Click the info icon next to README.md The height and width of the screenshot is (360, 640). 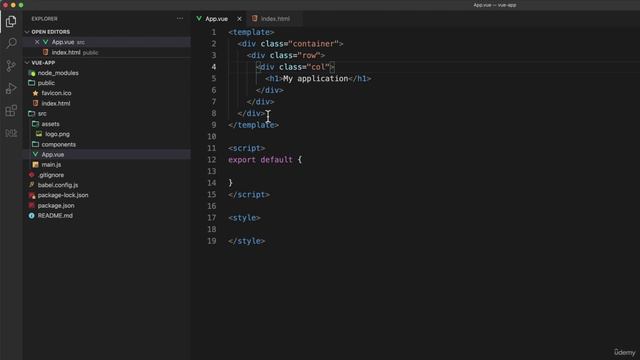pos(31,216)
